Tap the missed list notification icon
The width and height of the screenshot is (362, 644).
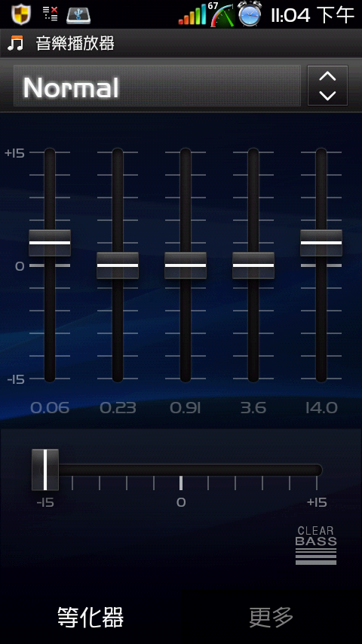coord(50,13)
